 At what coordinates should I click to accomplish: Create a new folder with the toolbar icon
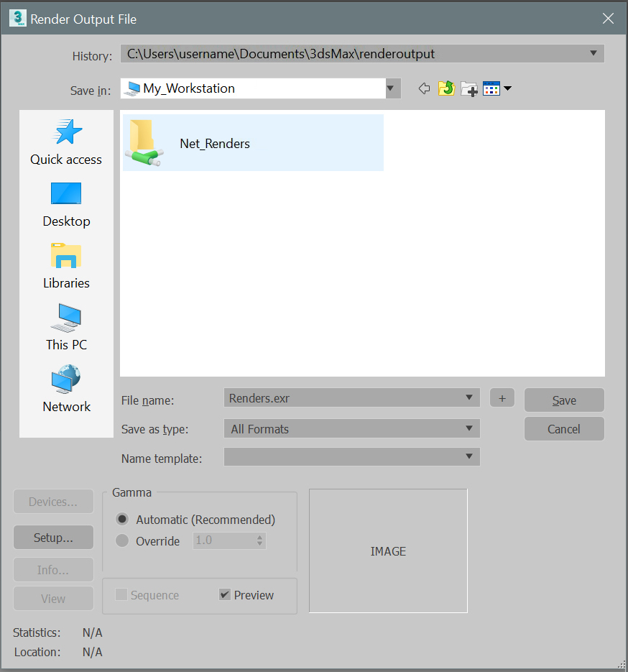point(469,88)
